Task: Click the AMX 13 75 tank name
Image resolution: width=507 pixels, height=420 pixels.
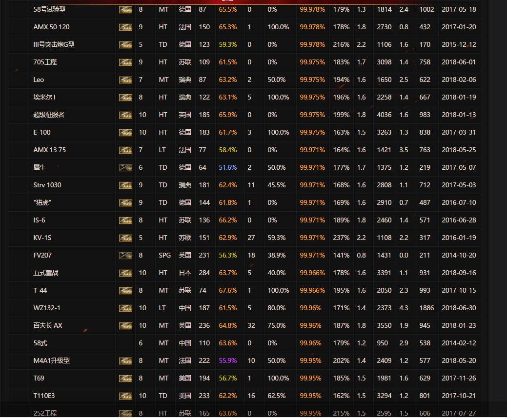Action: coord(49,150)
